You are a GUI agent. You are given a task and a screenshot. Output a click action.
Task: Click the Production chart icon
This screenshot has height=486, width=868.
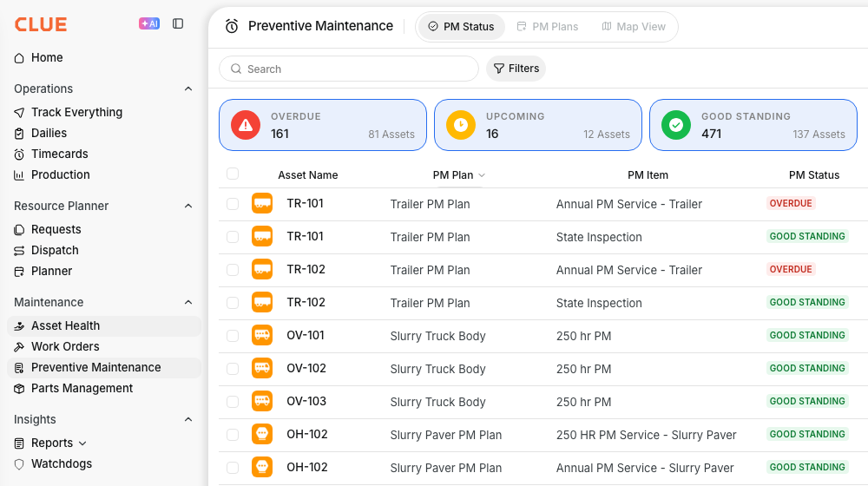(x=19, y=175)
